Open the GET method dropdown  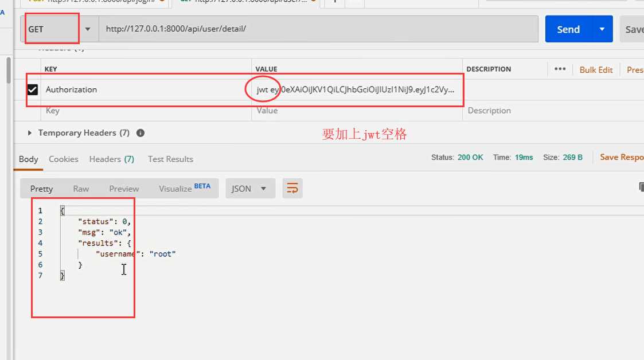(x=60, y=29)
